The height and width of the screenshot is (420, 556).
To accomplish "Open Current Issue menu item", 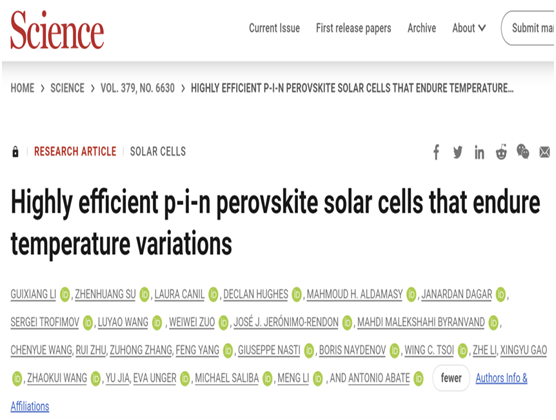I will [x=274, y=28].
